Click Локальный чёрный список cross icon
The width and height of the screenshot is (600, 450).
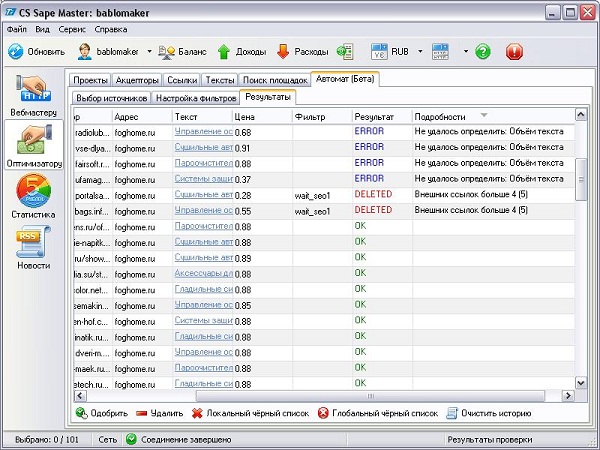coord(197,413)
